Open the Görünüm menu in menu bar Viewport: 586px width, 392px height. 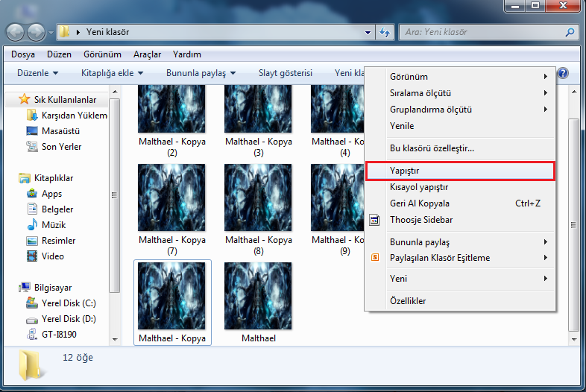(102, 54)
